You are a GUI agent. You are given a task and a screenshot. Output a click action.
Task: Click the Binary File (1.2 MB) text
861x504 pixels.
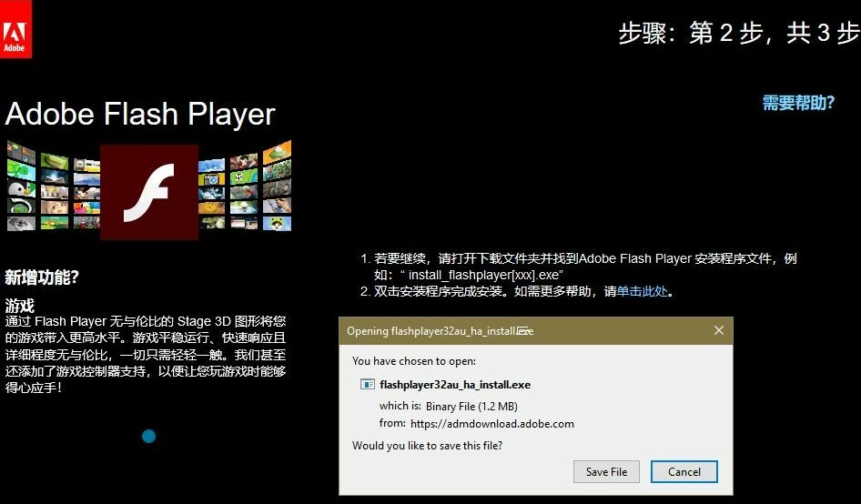point(471,407)
